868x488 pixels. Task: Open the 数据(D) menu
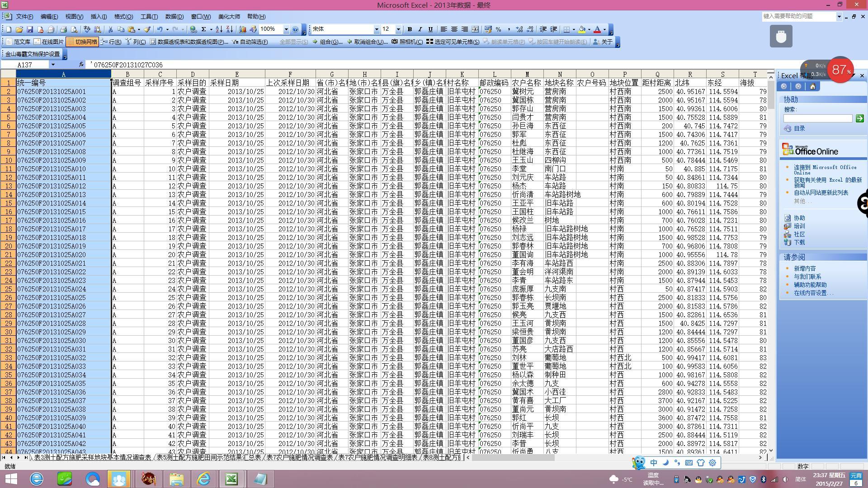(x=174, y=17)
